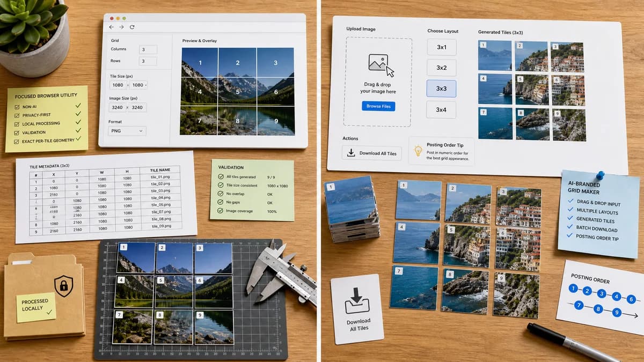Click tile 5 in the Generated Tiles panel

531,90
